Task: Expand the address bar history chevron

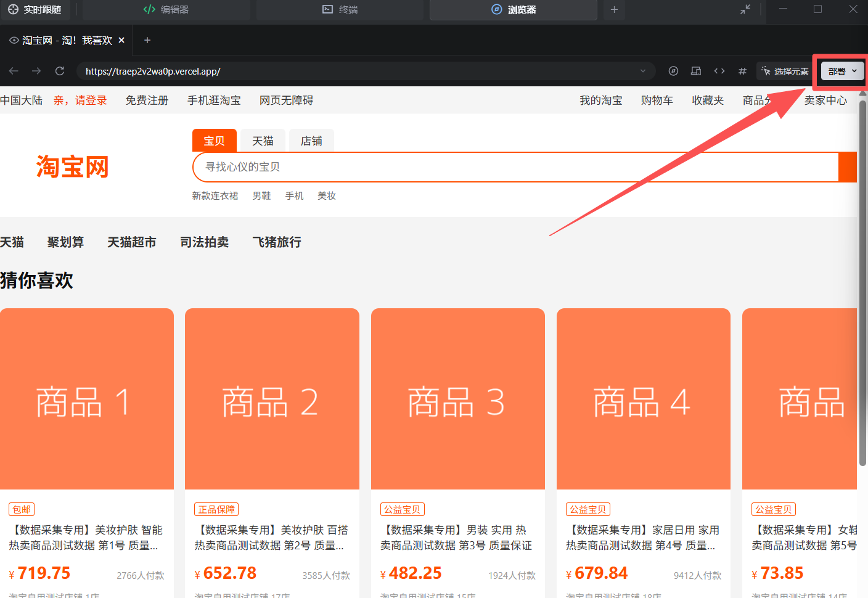Action: click(643, 71)
